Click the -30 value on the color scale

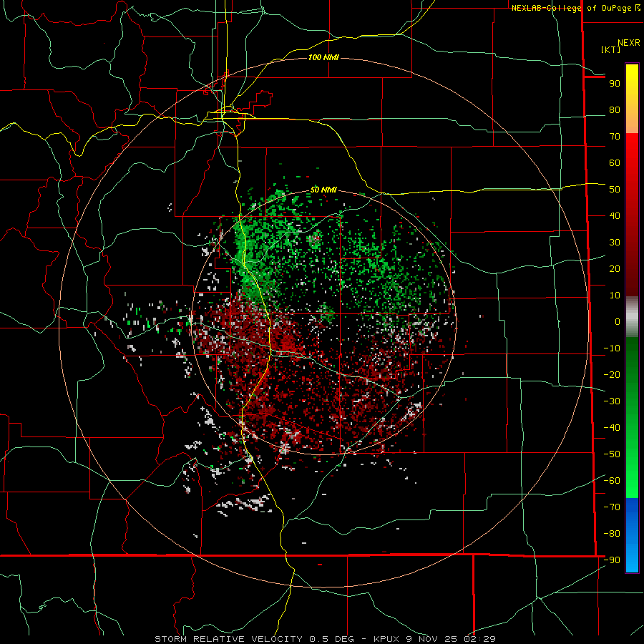point(612,401)
